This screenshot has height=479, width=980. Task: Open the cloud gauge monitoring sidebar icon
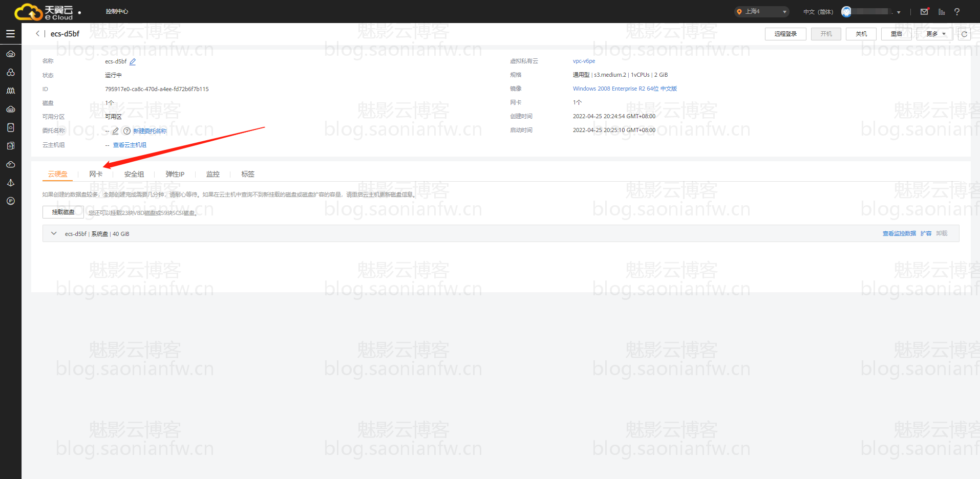[10, 164]
